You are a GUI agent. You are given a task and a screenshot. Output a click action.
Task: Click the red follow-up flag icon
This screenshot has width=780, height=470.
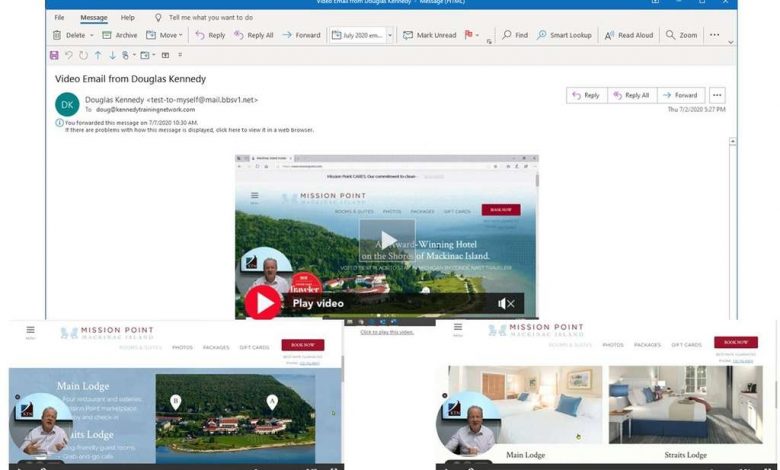coord(468,35)
